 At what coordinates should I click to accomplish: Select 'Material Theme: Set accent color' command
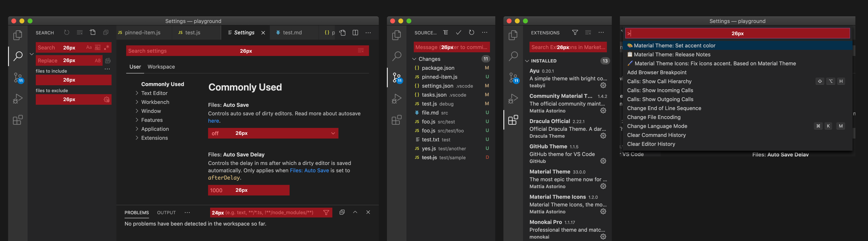pyautogui.click(x=674, y=45)
